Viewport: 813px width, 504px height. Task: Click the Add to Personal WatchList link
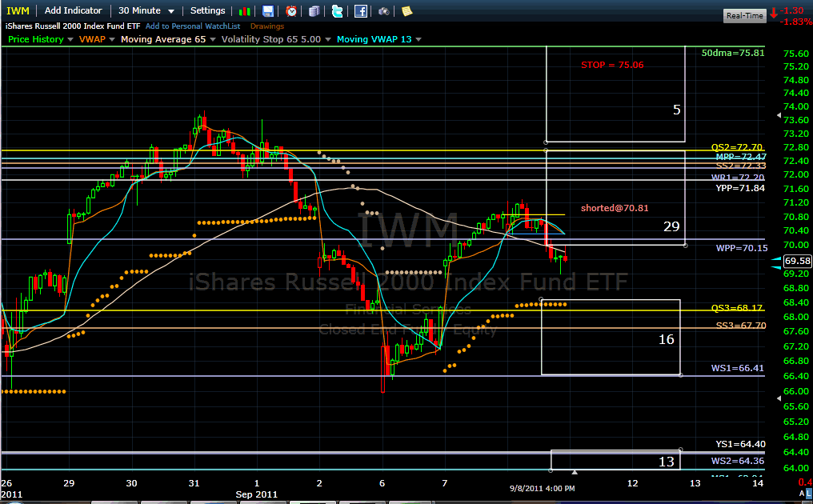pyautogui.click(x=193, y=26)
